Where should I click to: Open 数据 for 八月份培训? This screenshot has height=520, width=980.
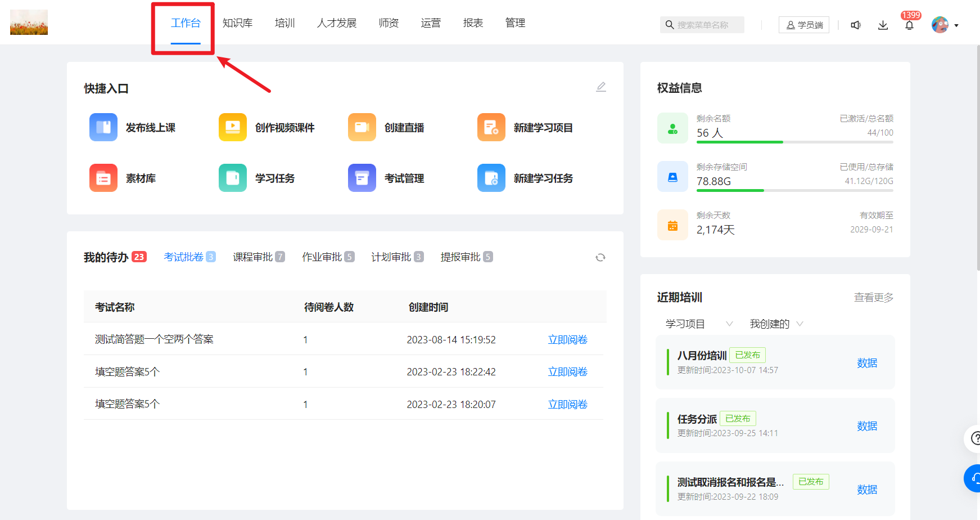click(867, 363)
